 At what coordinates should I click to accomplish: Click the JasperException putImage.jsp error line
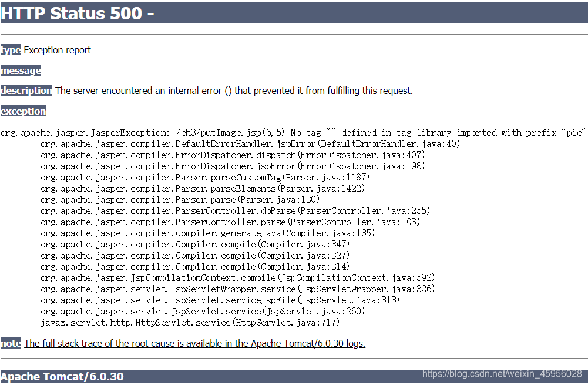(x=293, y=132)
